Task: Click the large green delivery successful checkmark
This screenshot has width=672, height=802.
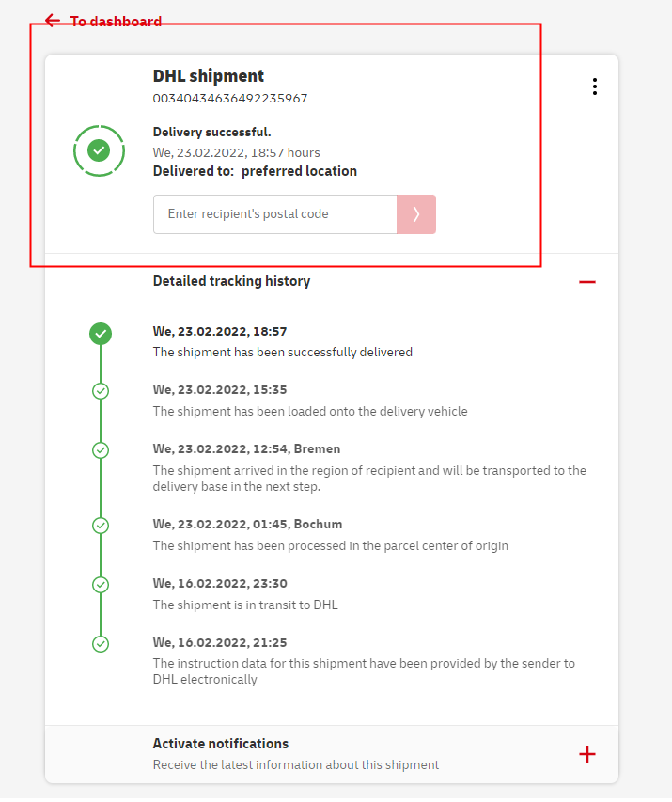Action: 99,150
